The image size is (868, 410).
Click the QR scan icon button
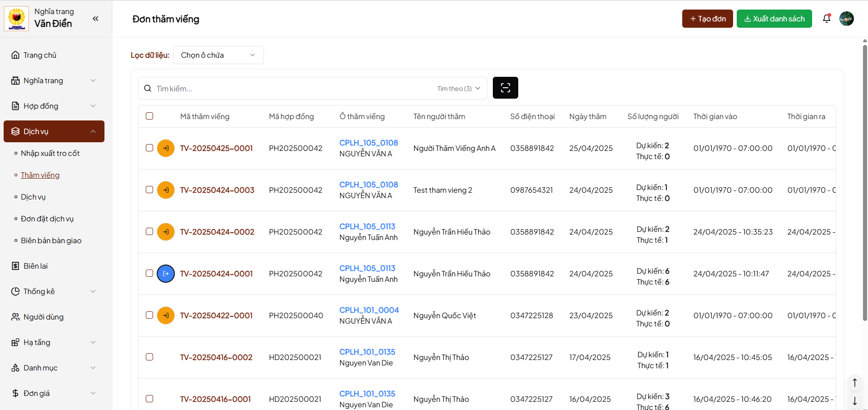pos(505,88)
